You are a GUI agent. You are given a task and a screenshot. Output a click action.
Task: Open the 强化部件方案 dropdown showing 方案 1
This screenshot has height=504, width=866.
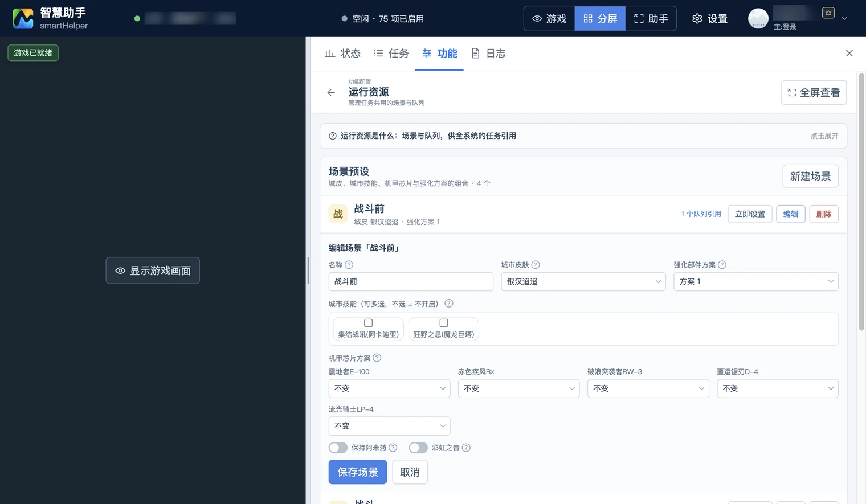pyautogui.click(x=756, y=281)
